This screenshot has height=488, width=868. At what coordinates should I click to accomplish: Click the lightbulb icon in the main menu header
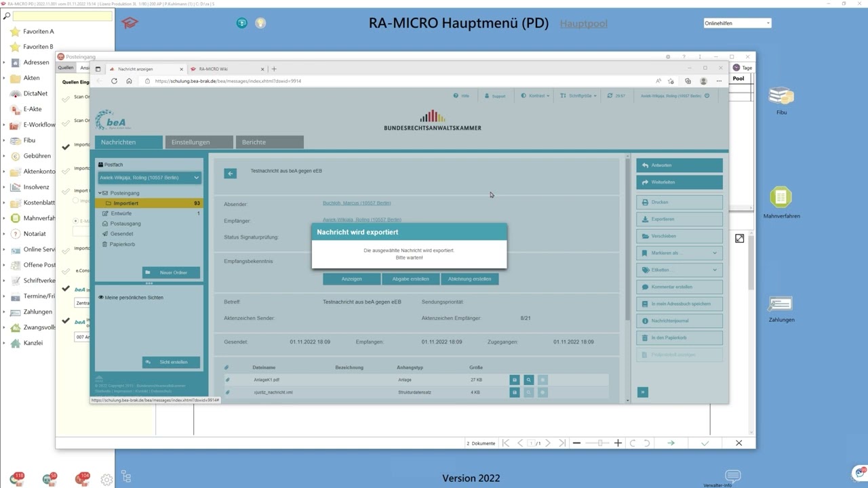pyautogui.click(x=260, y=23)
